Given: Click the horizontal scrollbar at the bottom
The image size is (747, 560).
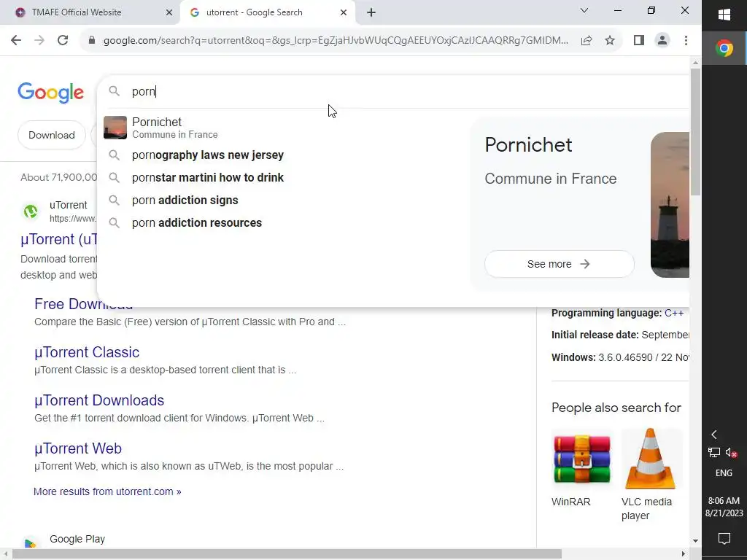Looking at the screenshot, I should [x=287, y=554].
